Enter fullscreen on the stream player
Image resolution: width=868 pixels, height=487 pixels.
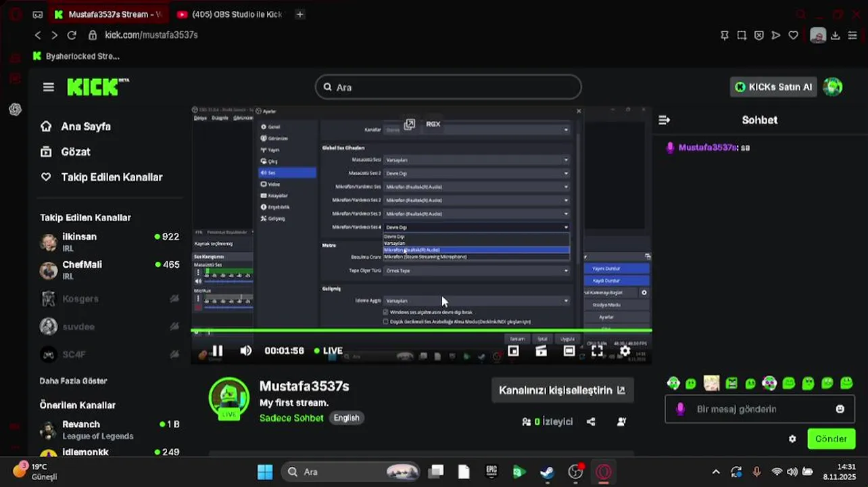pyautogui.click(x=597, y=350)
